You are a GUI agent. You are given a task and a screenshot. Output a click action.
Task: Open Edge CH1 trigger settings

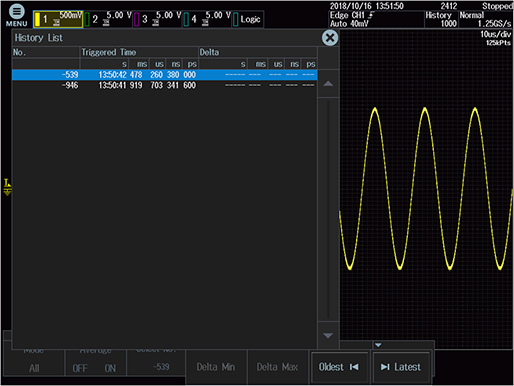(376, 19)
